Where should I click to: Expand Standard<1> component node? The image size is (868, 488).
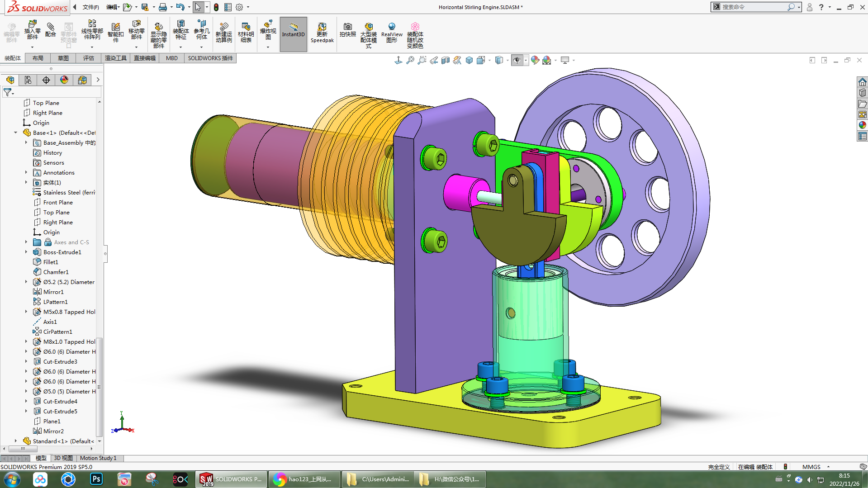point(16,441)
